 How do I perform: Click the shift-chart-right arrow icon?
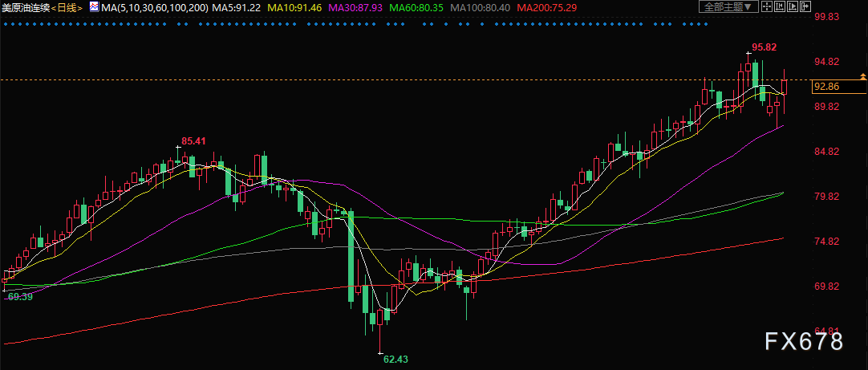(x=805, y=6)
